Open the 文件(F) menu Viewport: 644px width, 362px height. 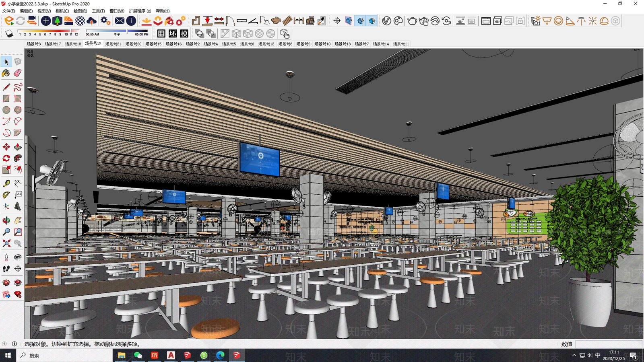point(8,11)
